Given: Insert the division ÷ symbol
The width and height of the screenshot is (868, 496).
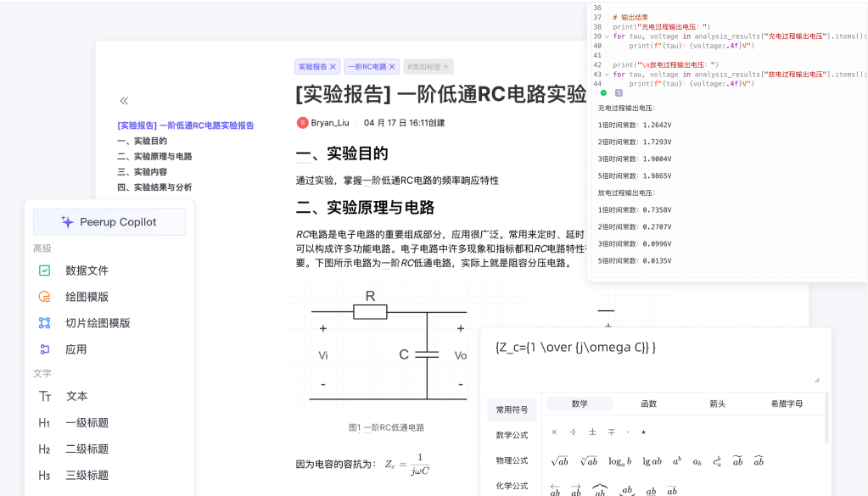Looking at the screenshot, I should tap(573, 432).
